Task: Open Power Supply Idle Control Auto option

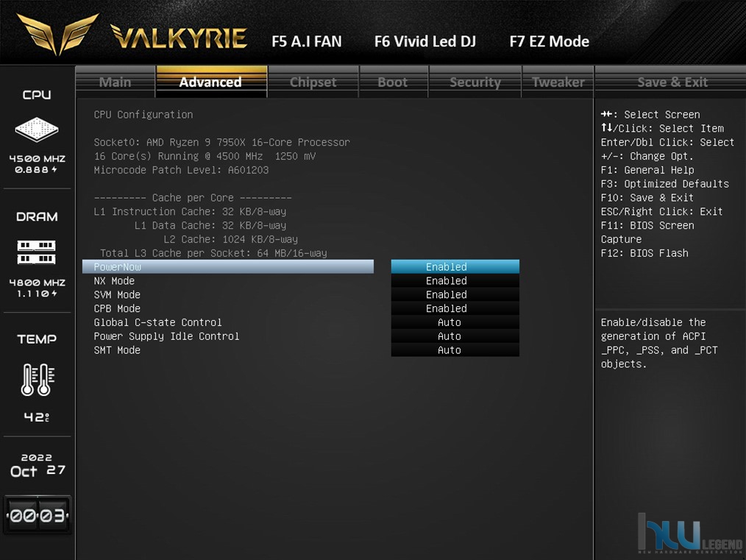Action: (x=455, y=336)
